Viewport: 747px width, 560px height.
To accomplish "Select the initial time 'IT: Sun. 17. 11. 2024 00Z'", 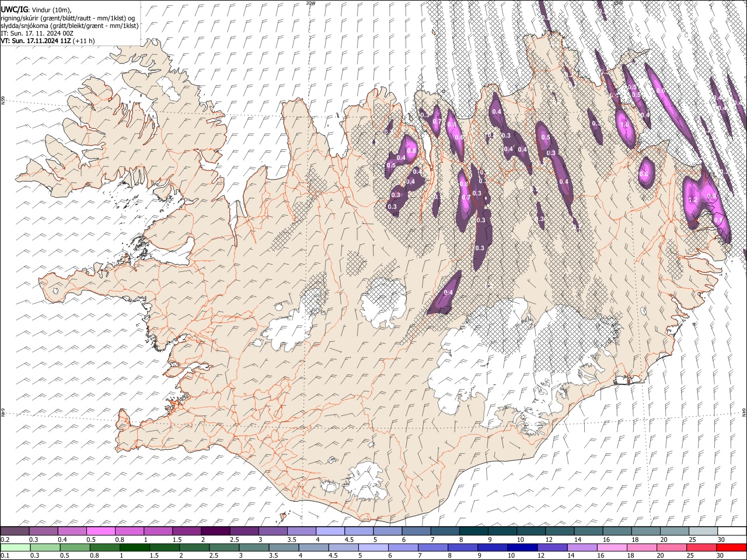I will click(x=37, y=33).
